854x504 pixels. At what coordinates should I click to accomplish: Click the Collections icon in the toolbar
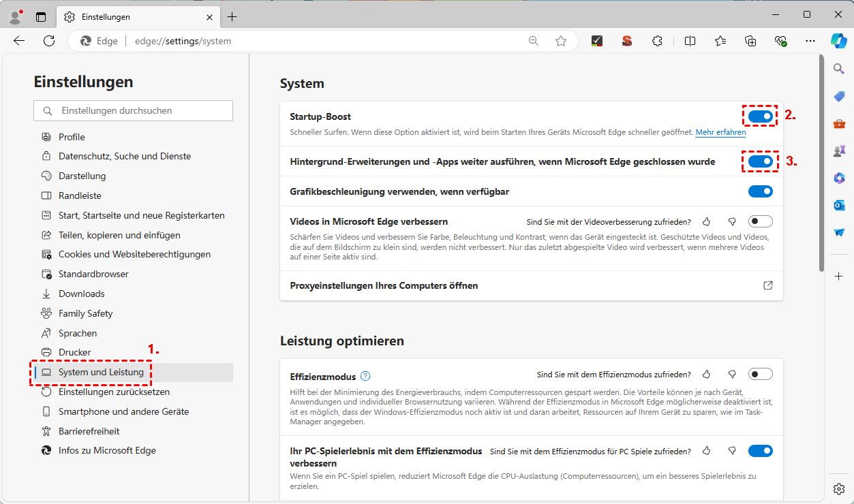coord(750,41)
